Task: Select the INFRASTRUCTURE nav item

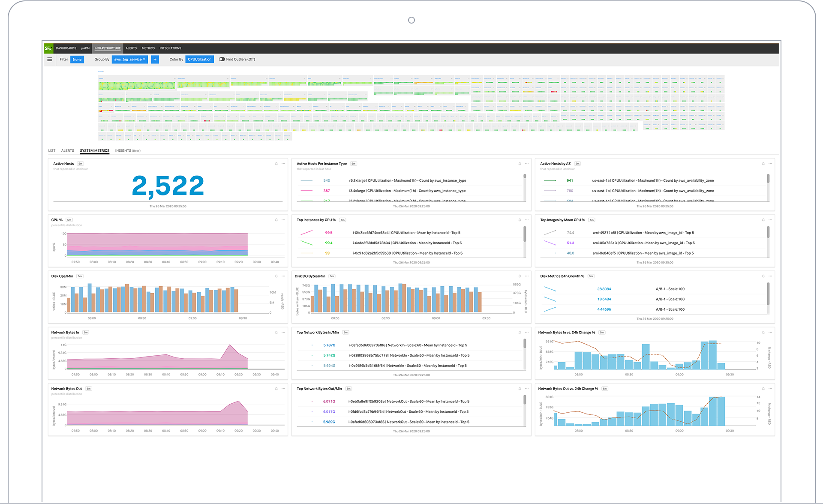Action: coord(108,48)
